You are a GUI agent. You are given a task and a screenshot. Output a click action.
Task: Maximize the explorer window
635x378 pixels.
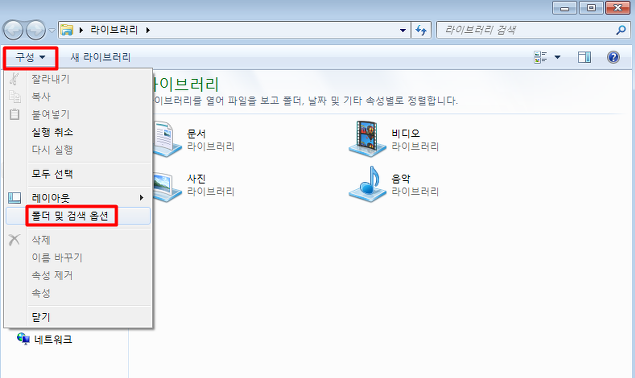point(591,8)
